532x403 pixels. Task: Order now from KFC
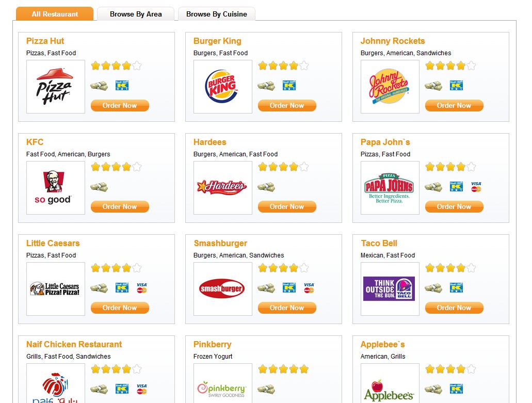120,206
